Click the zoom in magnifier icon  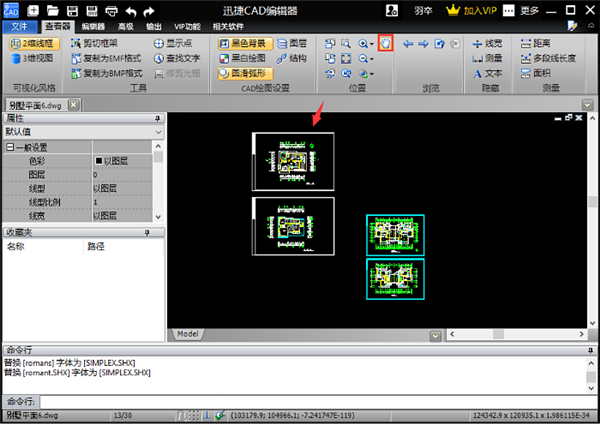click(x=363, y=44)
